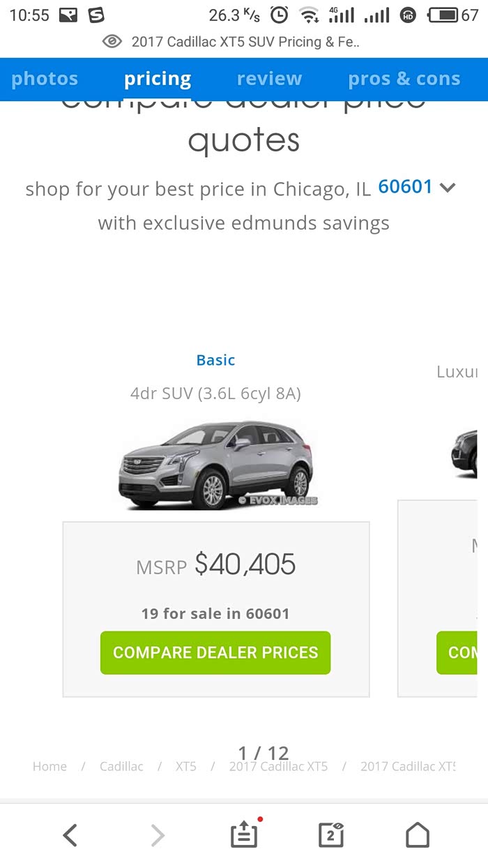
Task: Tap the alarm clock status icon
Action: (x=279, y=15)
